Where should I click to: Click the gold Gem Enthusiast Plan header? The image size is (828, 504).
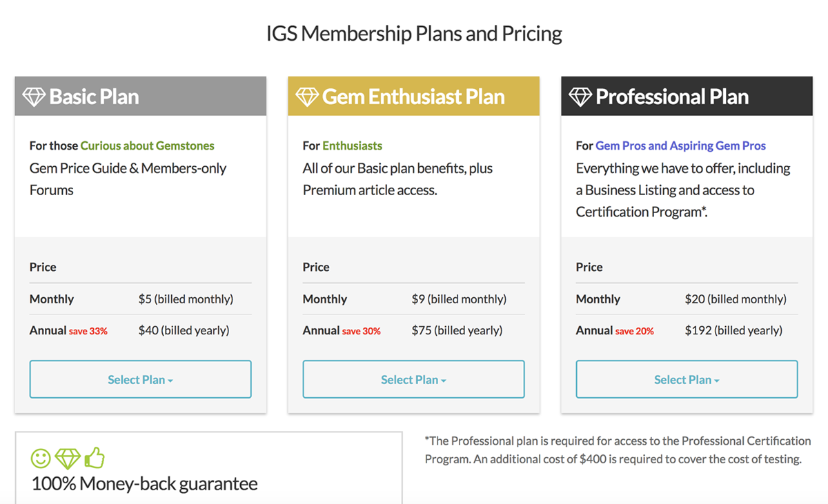(413, 96)
